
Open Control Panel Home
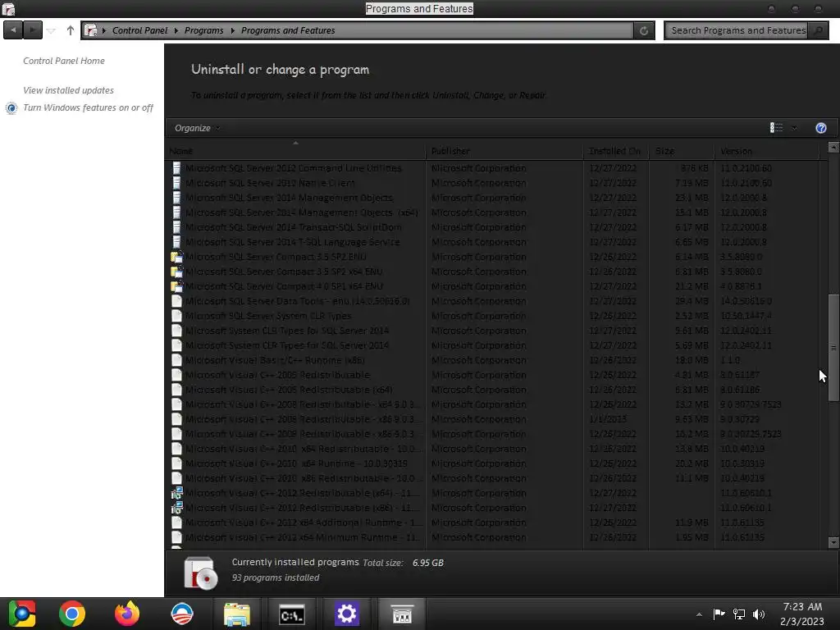[x=64, y=61]
